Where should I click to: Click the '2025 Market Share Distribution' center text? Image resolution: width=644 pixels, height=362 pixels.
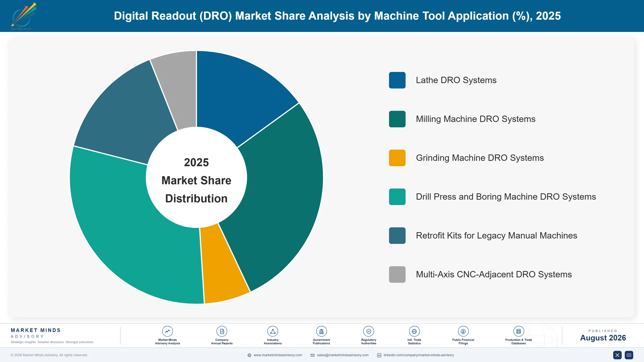196,180
